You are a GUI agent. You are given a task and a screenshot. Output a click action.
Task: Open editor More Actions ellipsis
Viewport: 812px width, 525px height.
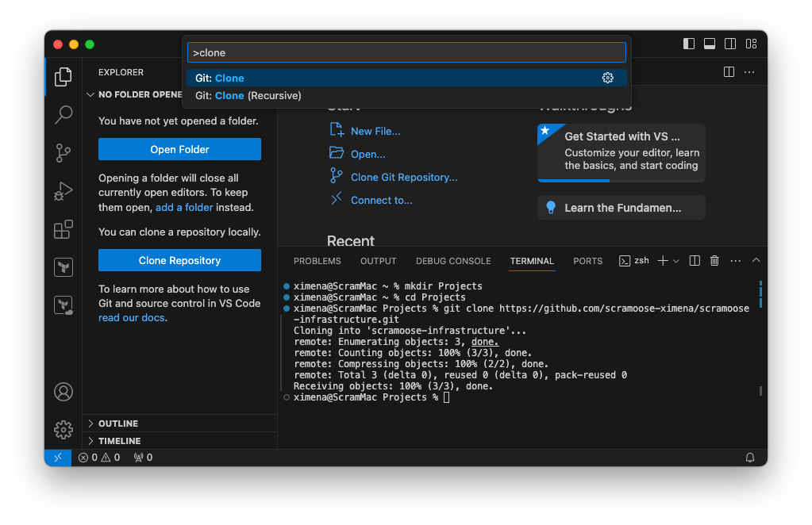pyautogui.click(x=749, y=72)
